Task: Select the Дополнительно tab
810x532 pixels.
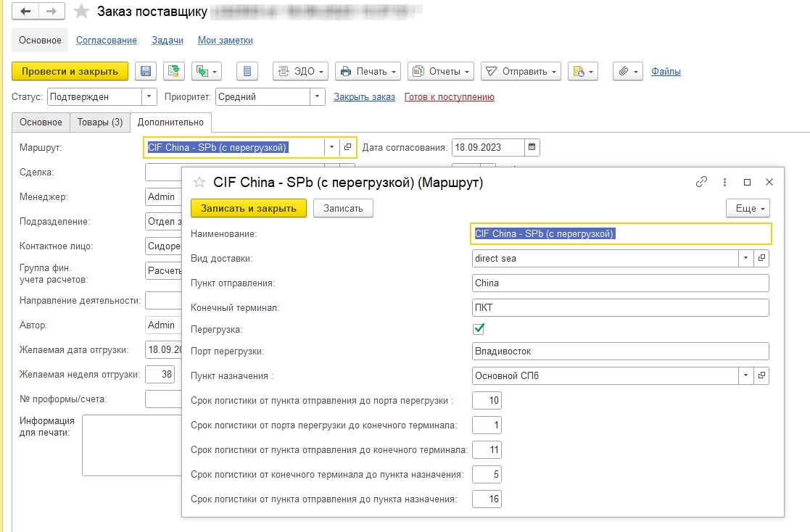Action: (x=170, y=122)
